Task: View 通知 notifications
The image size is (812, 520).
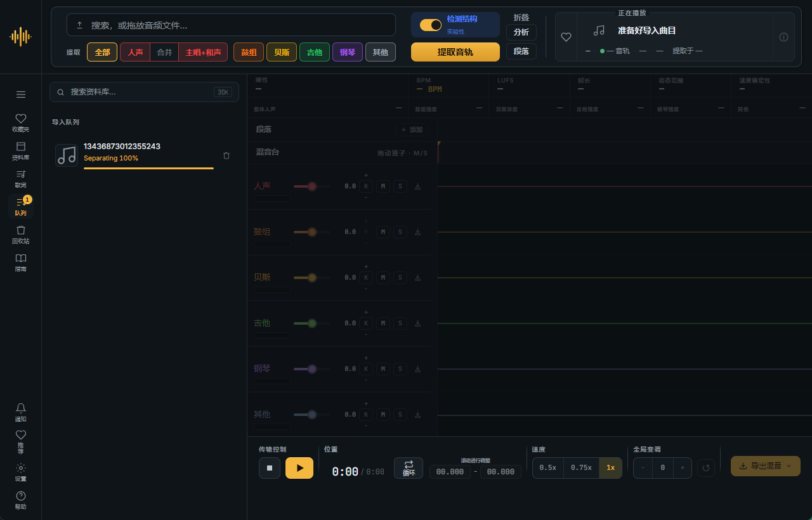Action: [21, 412]
